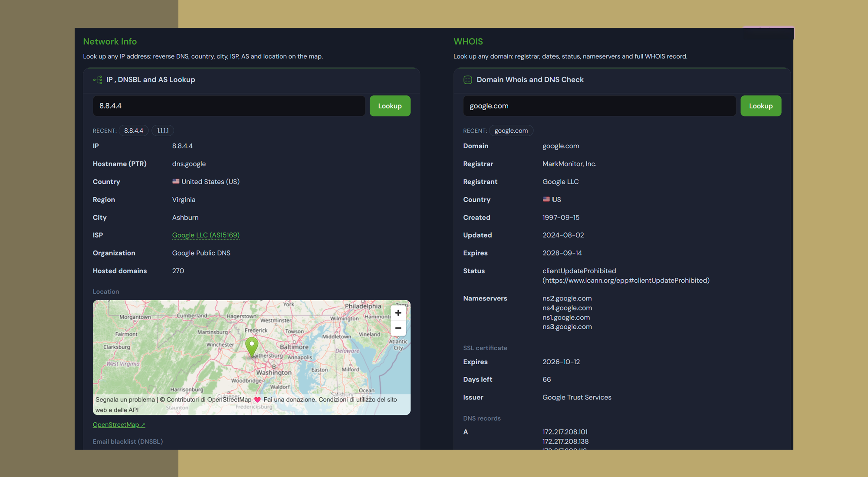Click the issuer Google Trust Services
The image size is (868, 477).
(577, 397)
